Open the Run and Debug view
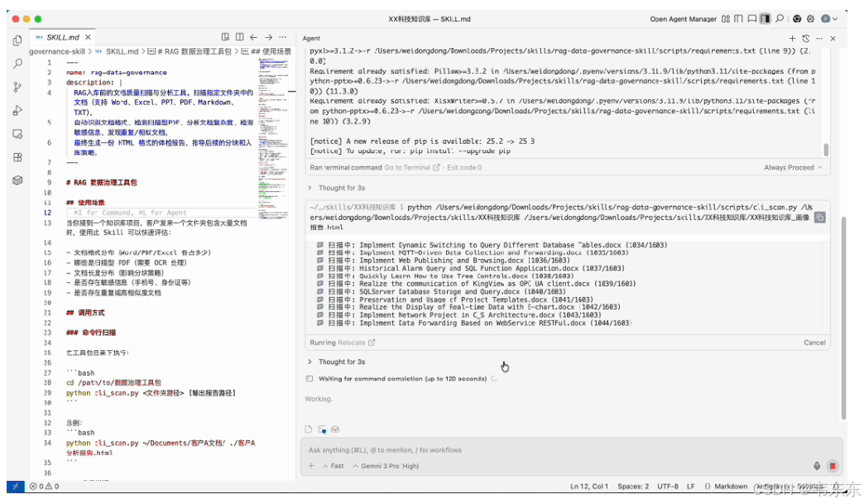The width and height of the screenshot is (864, 504). click(17, 110)
